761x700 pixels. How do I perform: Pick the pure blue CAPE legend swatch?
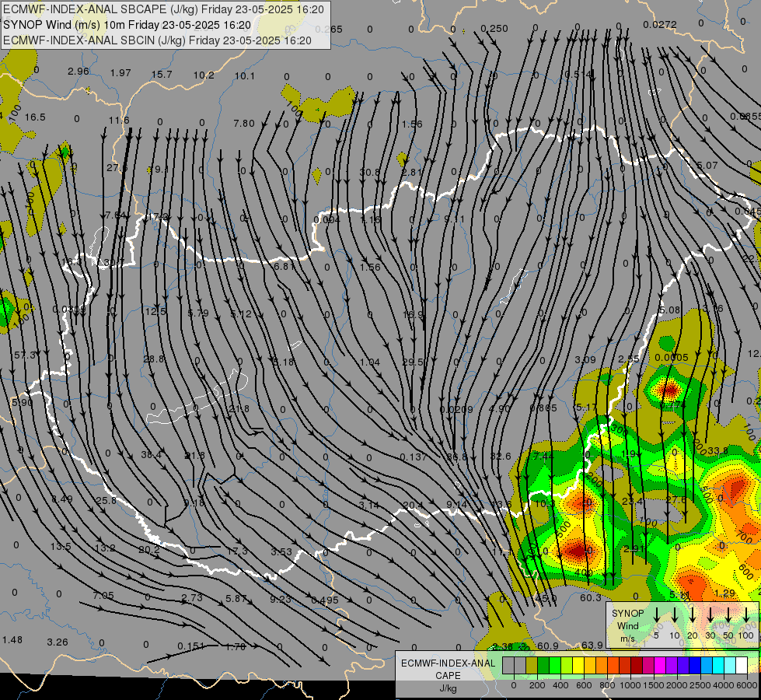[694, 665]
